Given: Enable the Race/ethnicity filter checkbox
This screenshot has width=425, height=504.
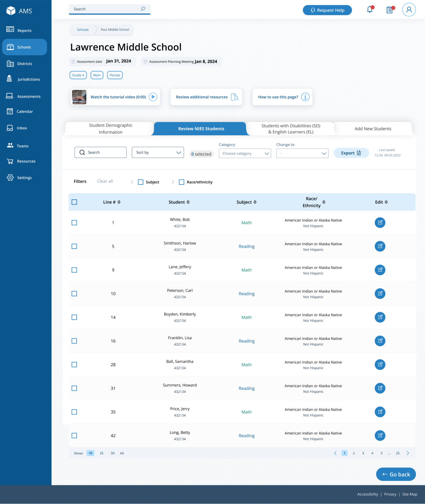Looking at the screenshot, I should [x=181, y=182].
